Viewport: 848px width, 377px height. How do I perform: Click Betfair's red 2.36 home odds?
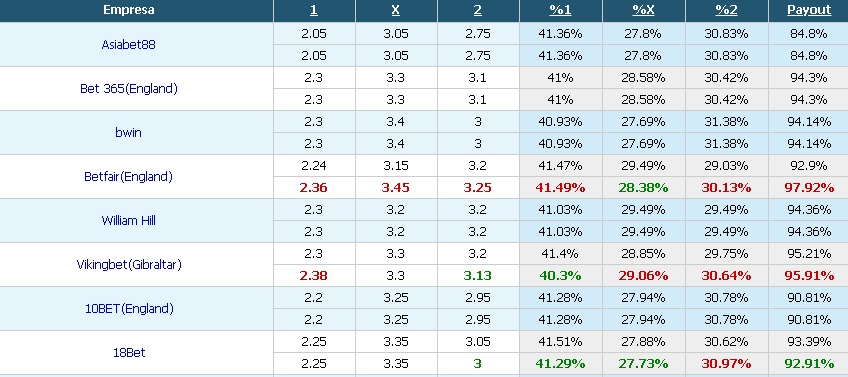point(314,188)
